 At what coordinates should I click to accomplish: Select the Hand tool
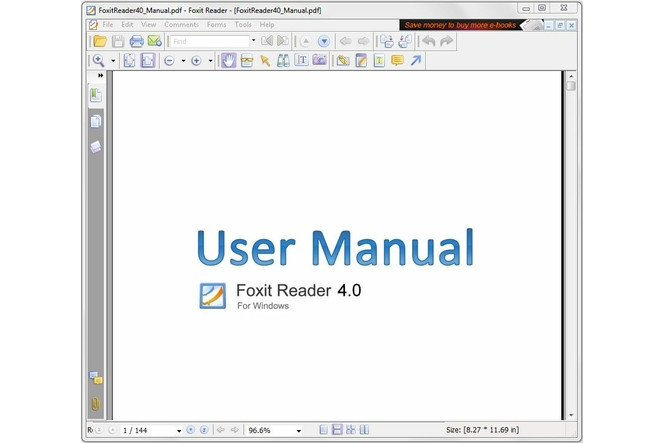point(229,61)
